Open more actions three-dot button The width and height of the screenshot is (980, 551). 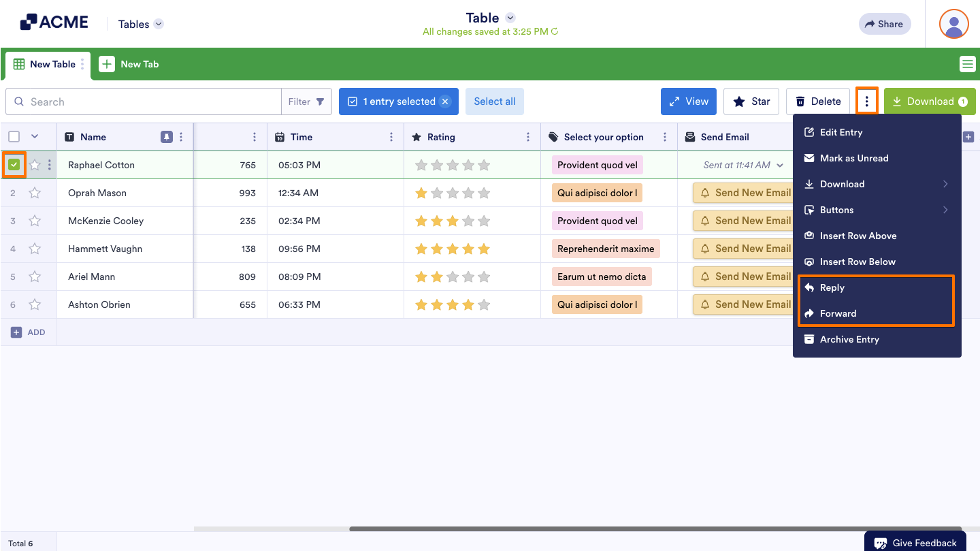pyautogui.click(x=867, y=101)
